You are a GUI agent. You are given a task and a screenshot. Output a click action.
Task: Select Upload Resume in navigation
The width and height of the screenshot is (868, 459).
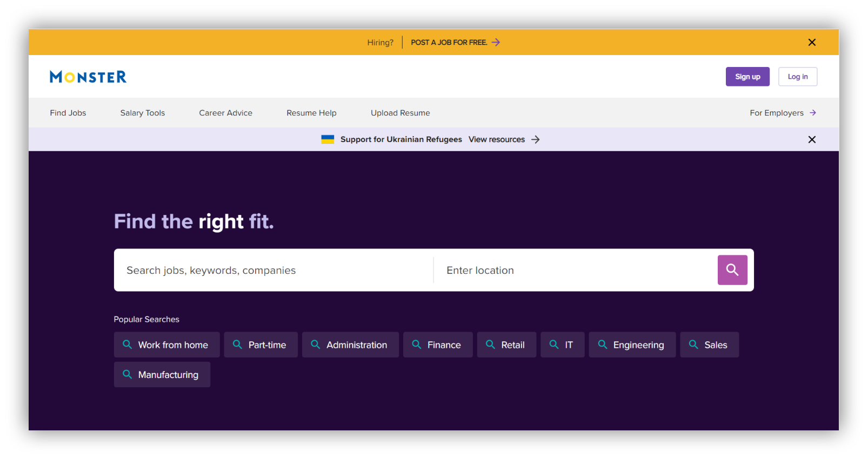(x=400, y=113)
